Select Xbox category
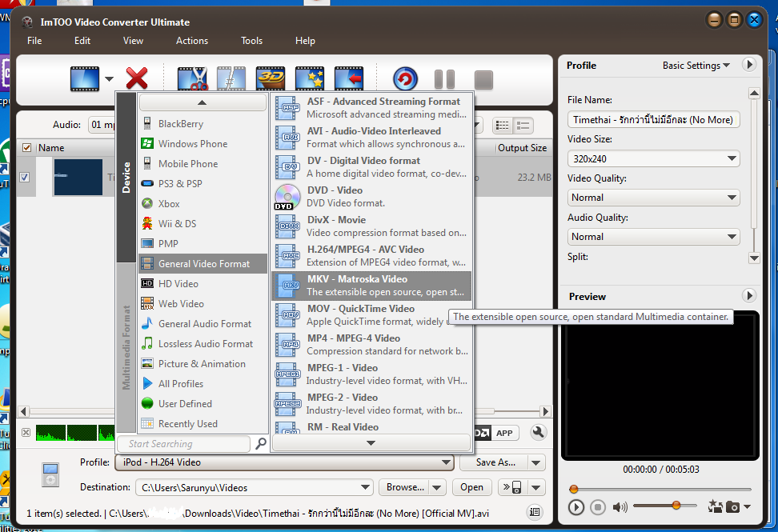This screenshot has height=532, width=778. [203, 204]
